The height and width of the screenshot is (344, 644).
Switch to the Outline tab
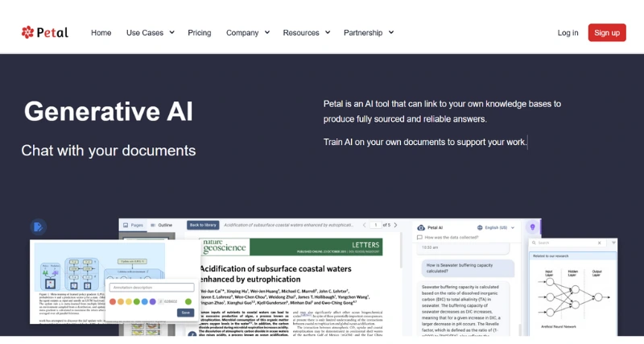(164, 225)
